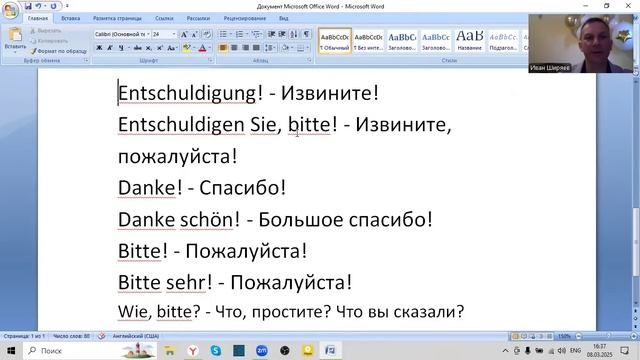This screenshot has width=640, height=360.
Task: Paste from clipboard using Вставить
Action: coord(15,40)
